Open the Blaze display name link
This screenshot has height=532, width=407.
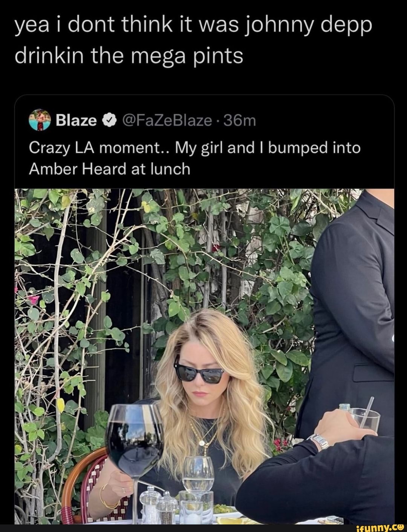coord(76,121)
